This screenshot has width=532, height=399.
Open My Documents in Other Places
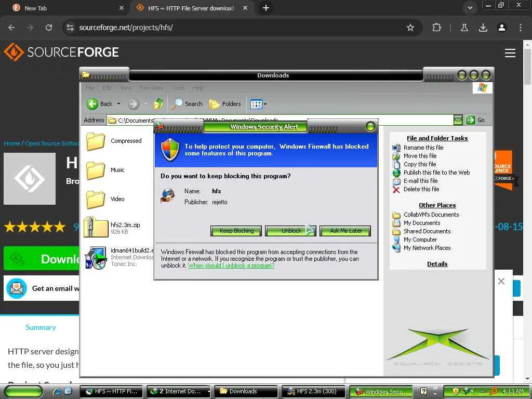coord(422,223)
